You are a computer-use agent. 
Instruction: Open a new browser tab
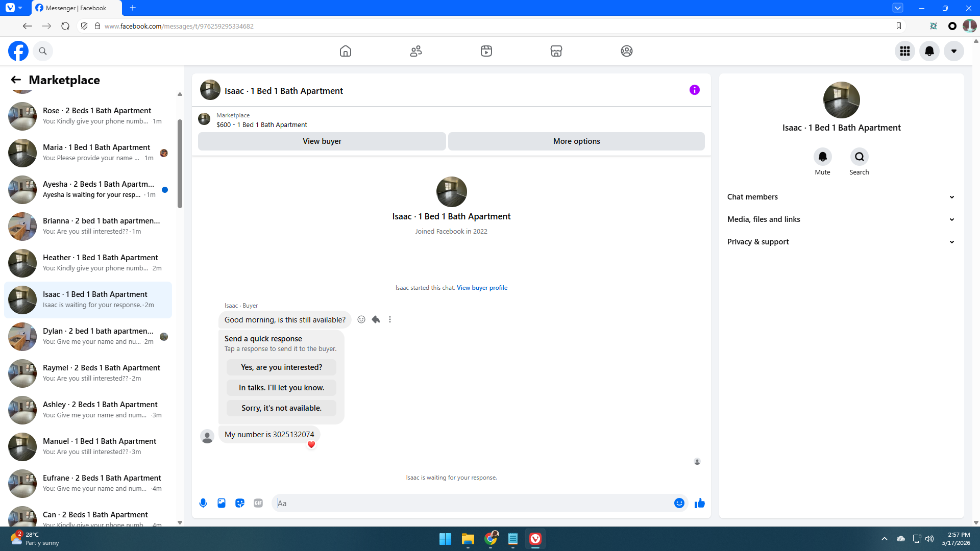[x=133, y=8]
